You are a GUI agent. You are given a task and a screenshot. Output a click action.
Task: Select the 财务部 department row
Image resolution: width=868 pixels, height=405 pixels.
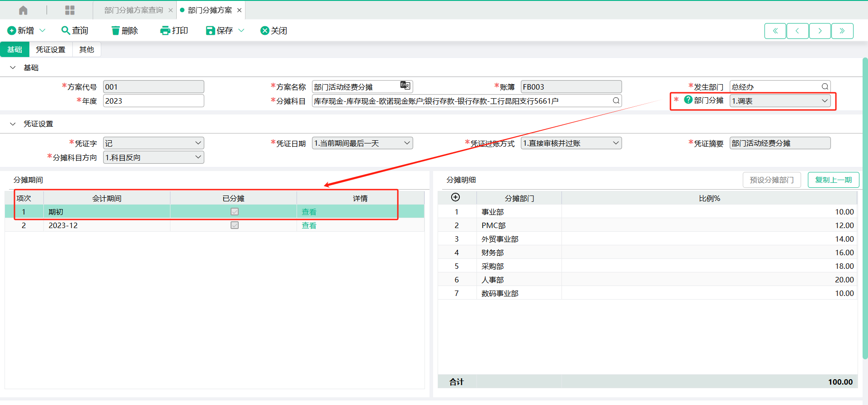click(x=647, y=253)
